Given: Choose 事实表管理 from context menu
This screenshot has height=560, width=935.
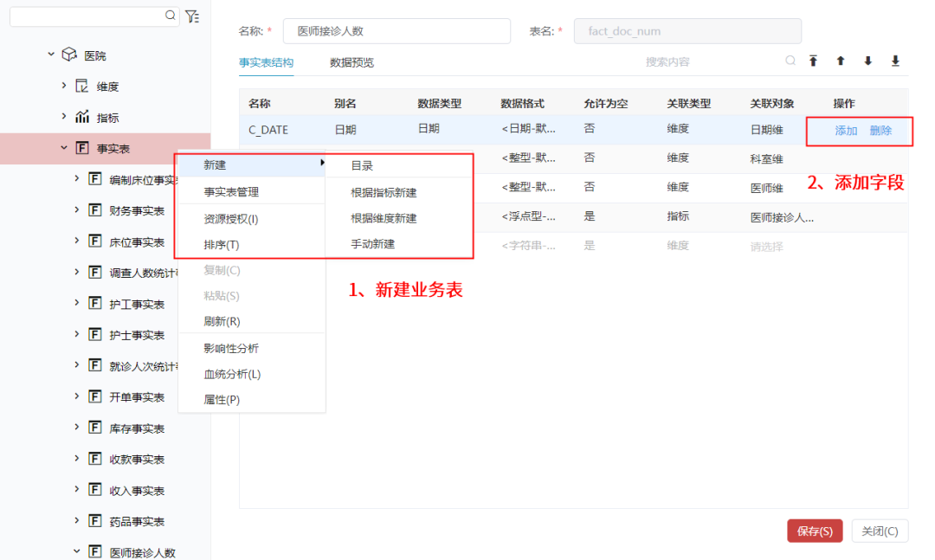Looking at the screenshot, I should (x=252, y=192).
